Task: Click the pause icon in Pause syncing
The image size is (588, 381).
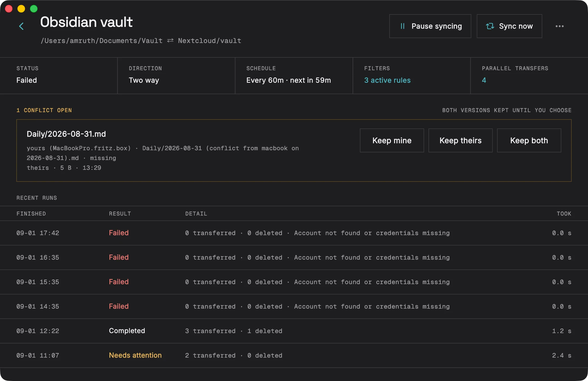Action: click(x=403, y=26)
